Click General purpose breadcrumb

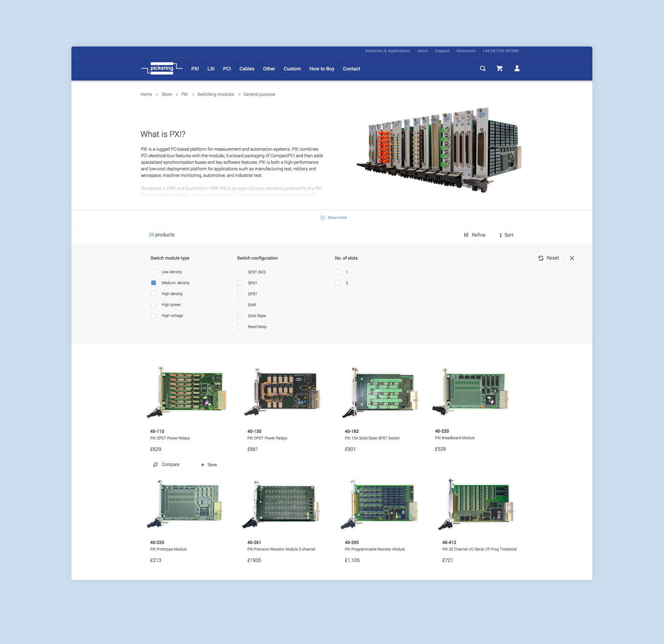tap(259, 94)
